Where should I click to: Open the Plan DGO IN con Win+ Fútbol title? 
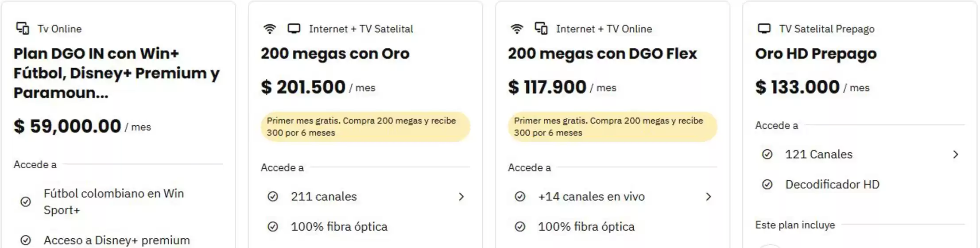tap(116, 73)
